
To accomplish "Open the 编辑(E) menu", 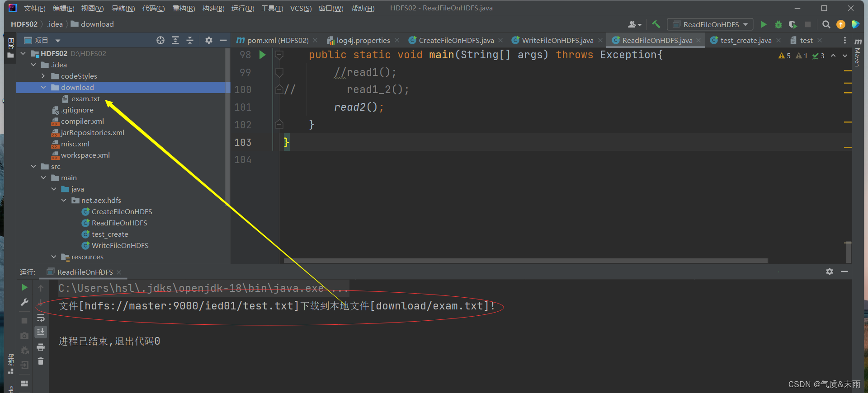I will [x=63, y=8].
